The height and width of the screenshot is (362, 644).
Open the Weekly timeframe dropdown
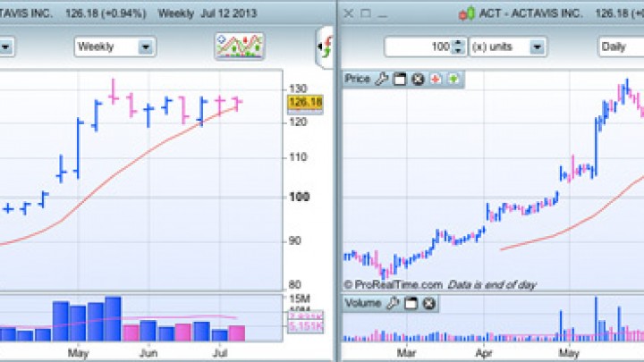(115, 46)
